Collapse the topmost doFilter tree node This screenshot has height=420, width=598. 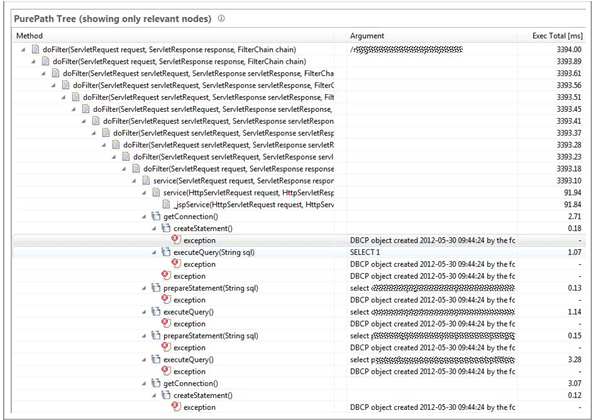[x=24, y=50]
